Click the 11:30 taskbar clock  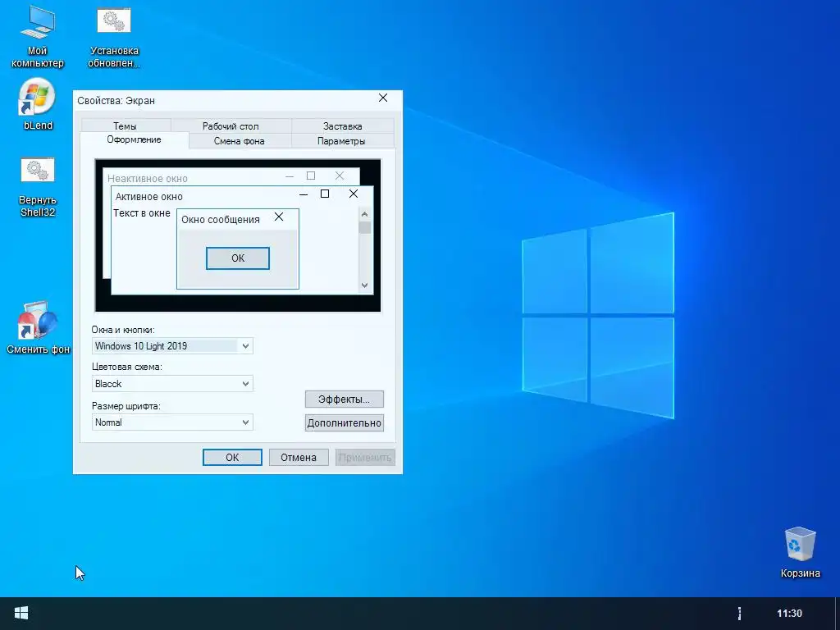coord(789,614)
